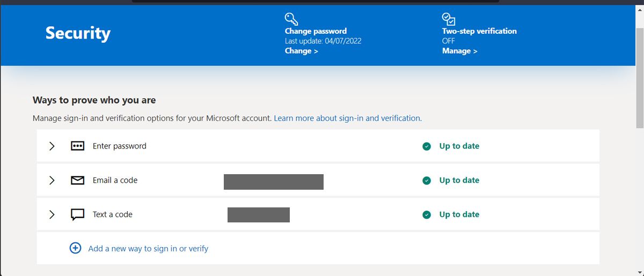This screenshot has width=644, height=276.
Task: Expand the Email a code row
Action: (x=52, y=181)
